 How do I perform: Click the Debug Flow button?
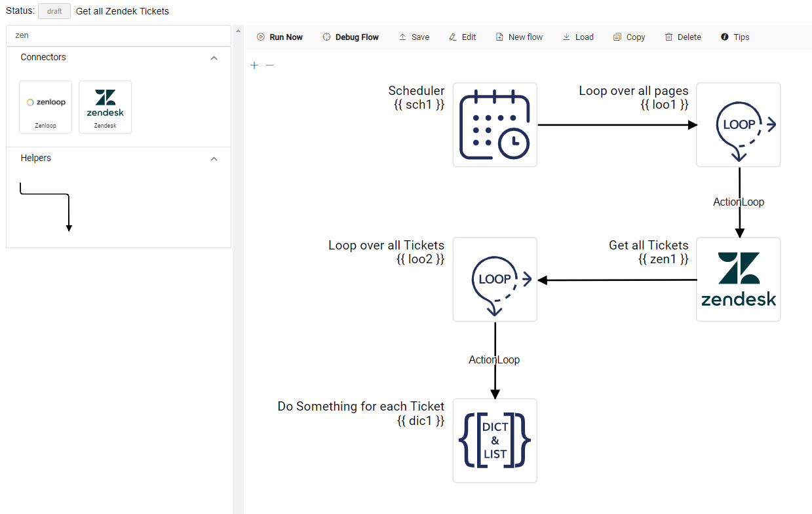tap(351, 37)
